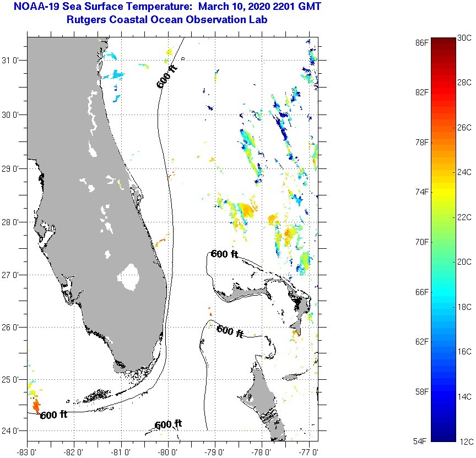
Task: Click the 30C label on the temperature scale
Action: pyautogui.click(x=464, y=37)
